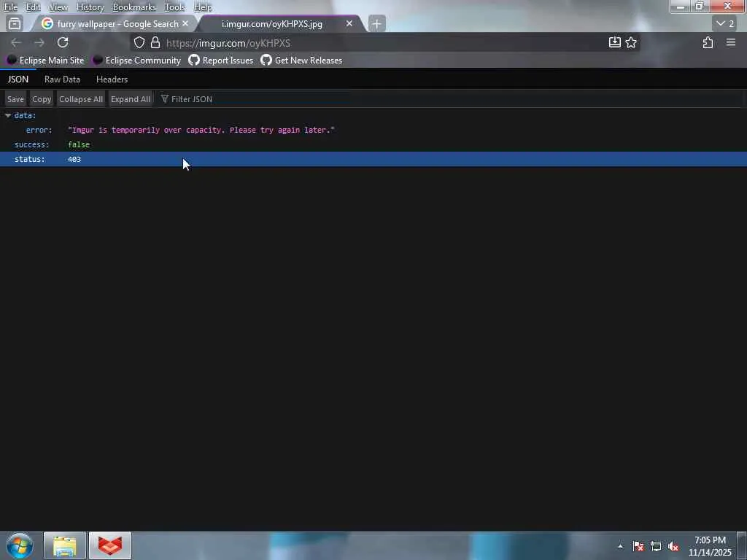Open Report Issues GitHub bookmark
This screenshot has height=560, width=747.
coord(221,61)
